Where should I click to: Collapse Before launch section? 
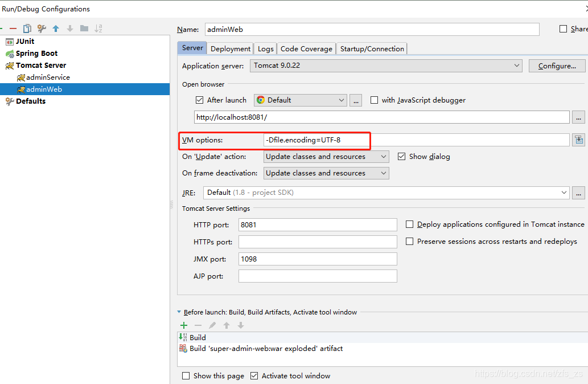point(179,312)
